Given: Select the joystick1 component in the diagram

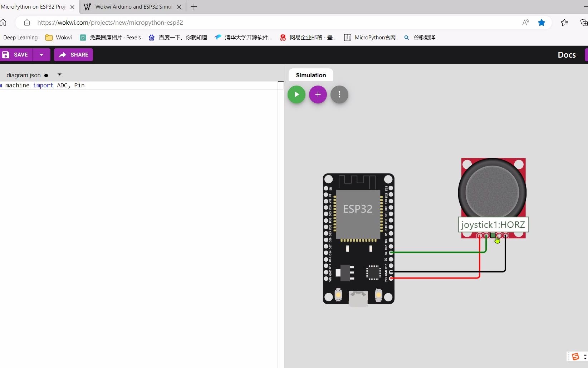Looking at the screenshot, I should point(493,192).
